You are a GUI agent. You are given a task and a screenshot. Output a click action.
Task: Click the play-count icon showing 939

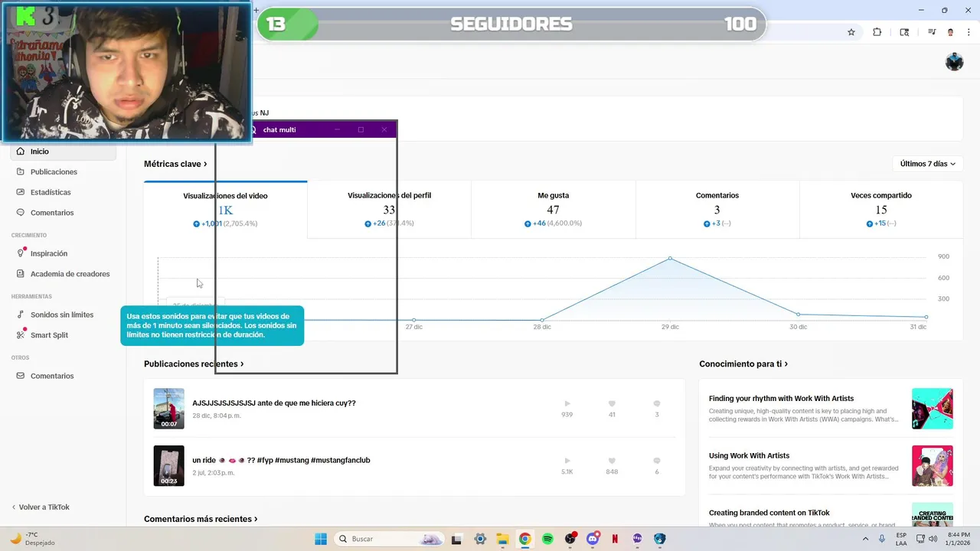click(567, 403)
